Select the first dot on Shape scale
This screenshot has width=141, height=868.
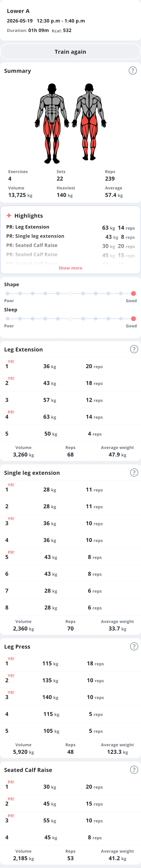point(7,294)
